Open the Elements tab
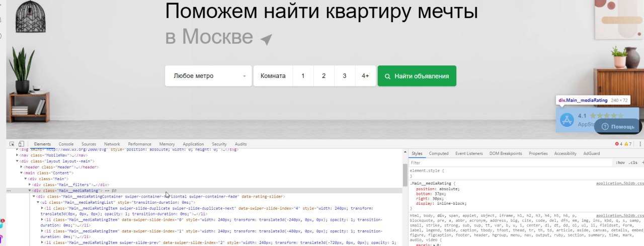644x246 pixels. click(x=42, y=144)
